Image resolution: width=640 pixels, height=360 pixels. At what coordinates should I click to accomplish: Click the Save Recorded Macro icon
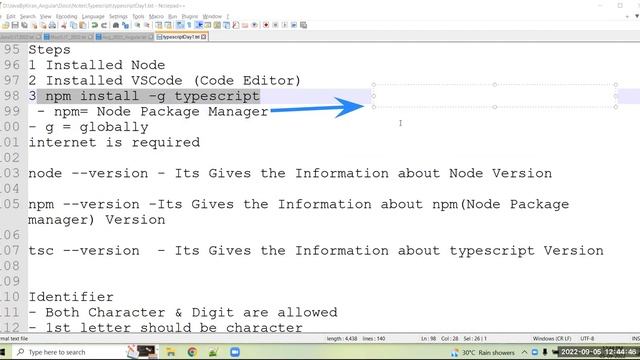303,25
